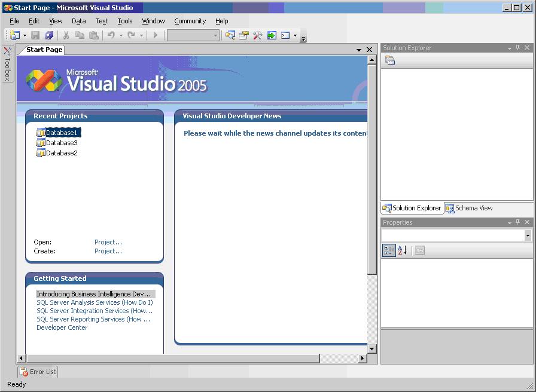This screenshot has height=392, width=536.
Task: Open SQL Server Reporting Services link
Action: pyautogui.click(x=93, y=319)
